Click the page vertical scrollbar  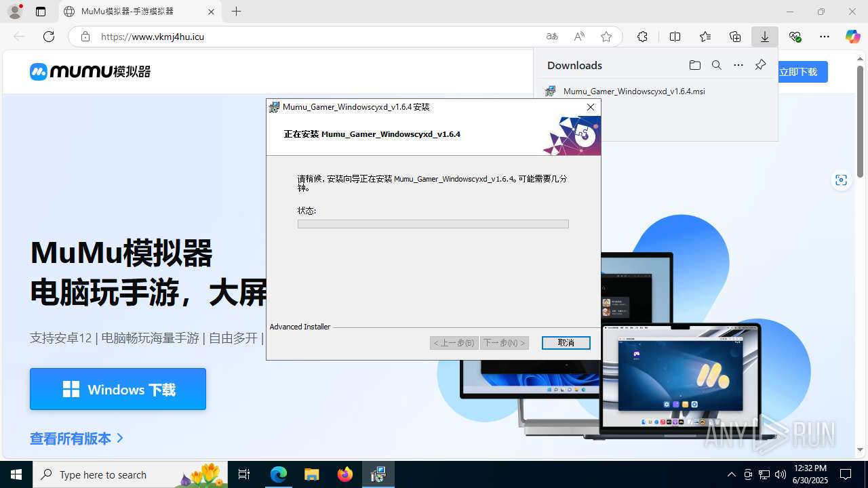coord(861,122)
